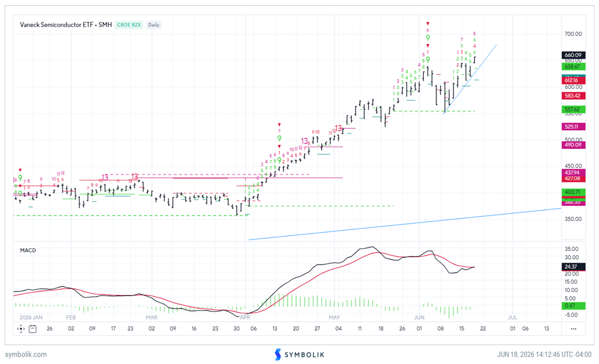
Task: Click the 30 date tick on time axis
Action: [x=237, y=329]
